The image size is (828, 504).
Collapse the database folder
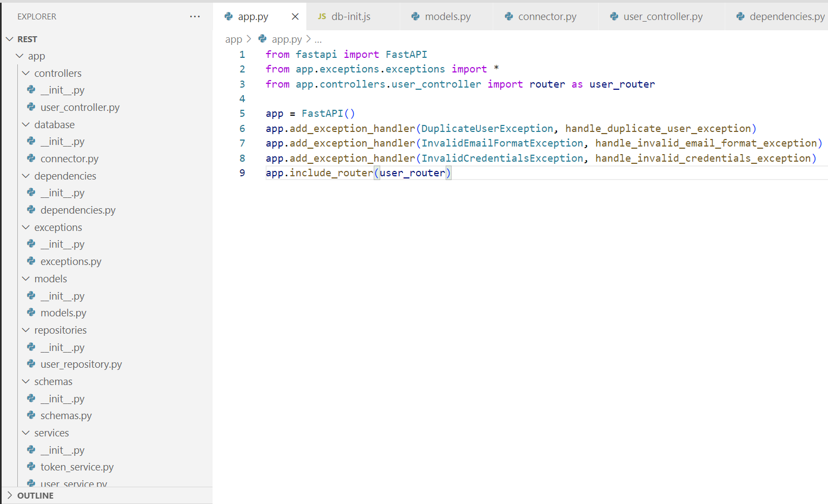point(25,124)
